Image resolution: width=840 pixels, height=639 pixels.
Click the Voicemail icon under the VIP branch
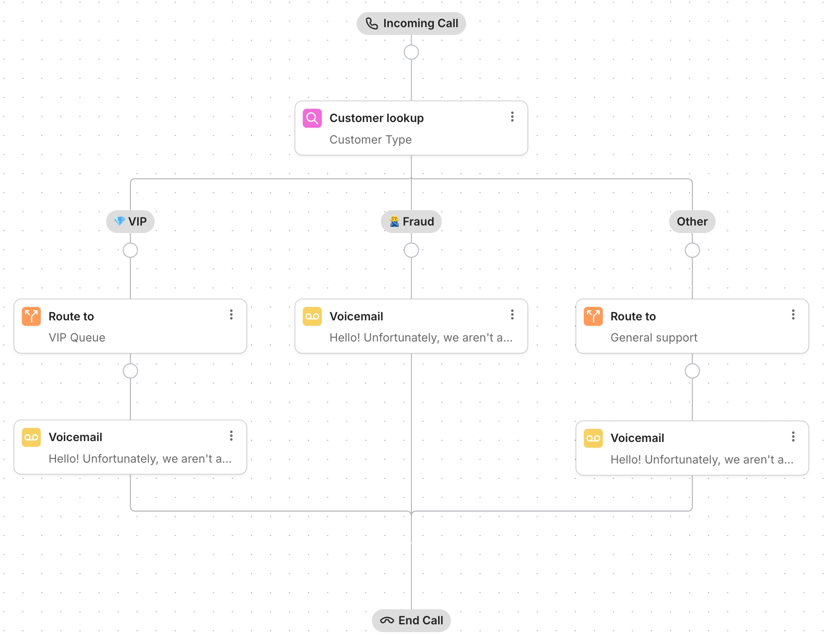tap(31, 437)
